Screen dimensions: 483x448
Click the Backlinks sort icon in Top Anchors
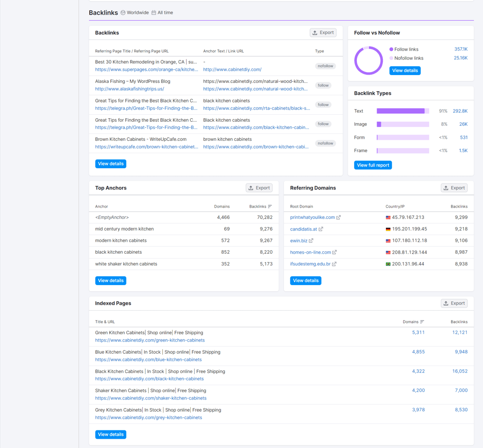click(x=270, y=207)
